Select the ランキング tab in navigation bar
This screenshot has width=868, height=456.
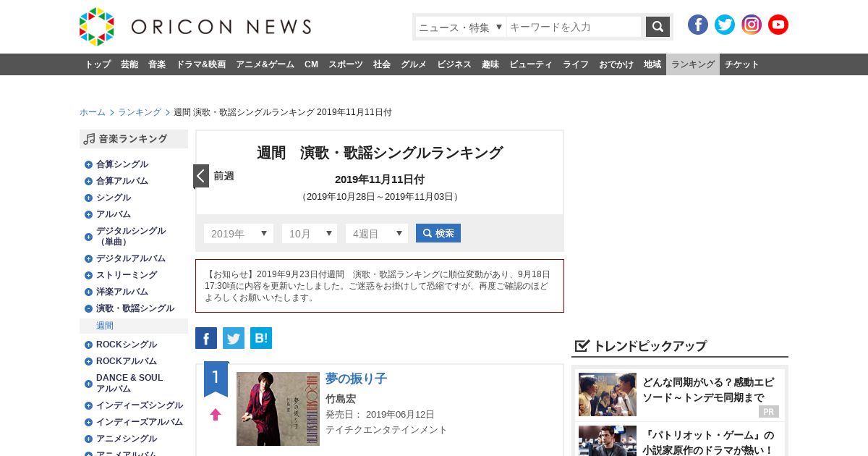click(x=693, y=64)
